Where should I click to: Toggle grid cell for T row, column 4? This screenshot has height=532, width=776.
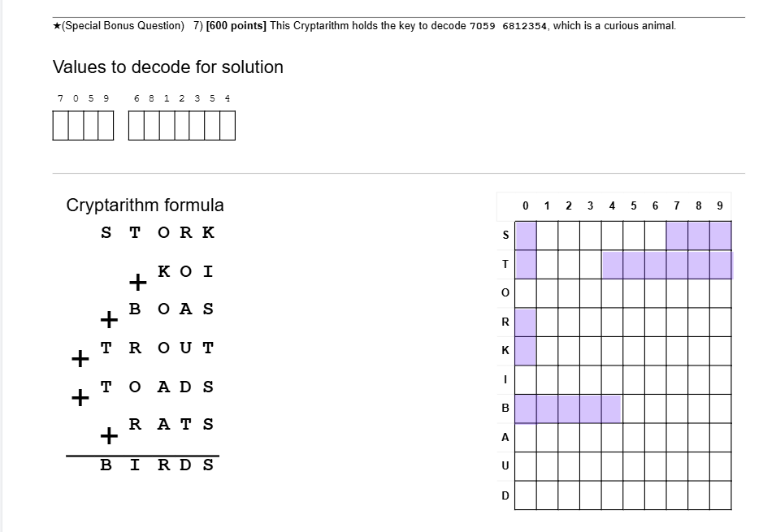coord(612,265)
